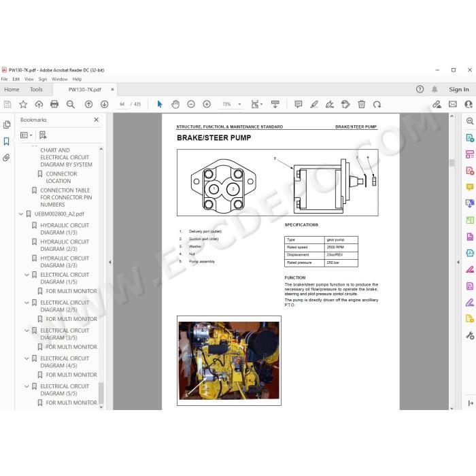The image size is (476, 476).
Task: Toggle the page Thumbnails panel icon
Action: coord(6,124)
